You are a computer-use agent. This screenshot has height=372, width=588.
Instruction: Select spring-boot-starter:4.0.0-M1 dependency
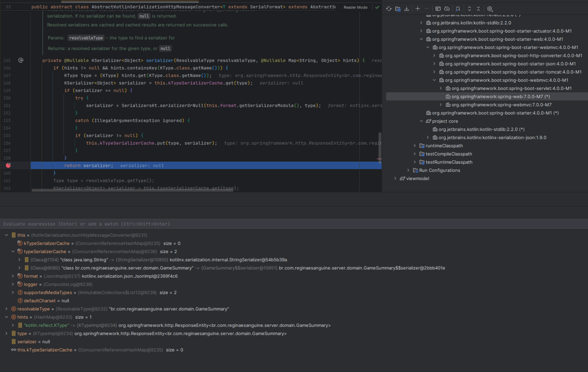[x=493, y=113]
